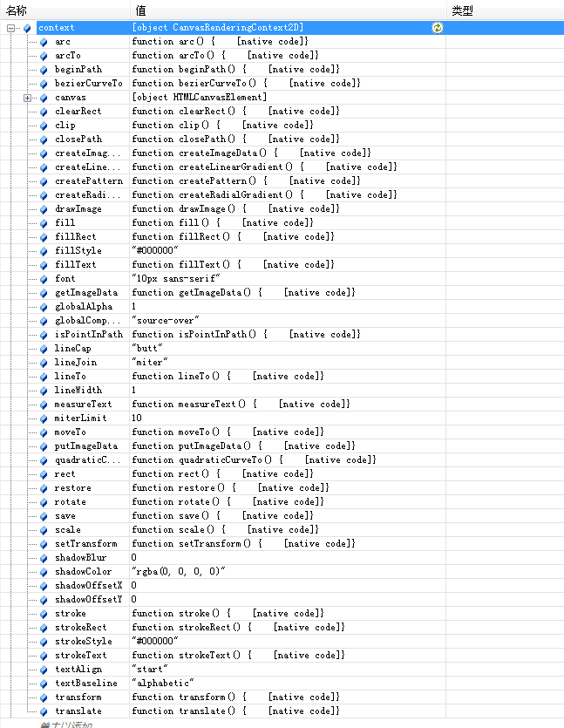Screen dimensions: 564x728
Task: Click the icon beside createPattern
Action: tap(44, 181)
